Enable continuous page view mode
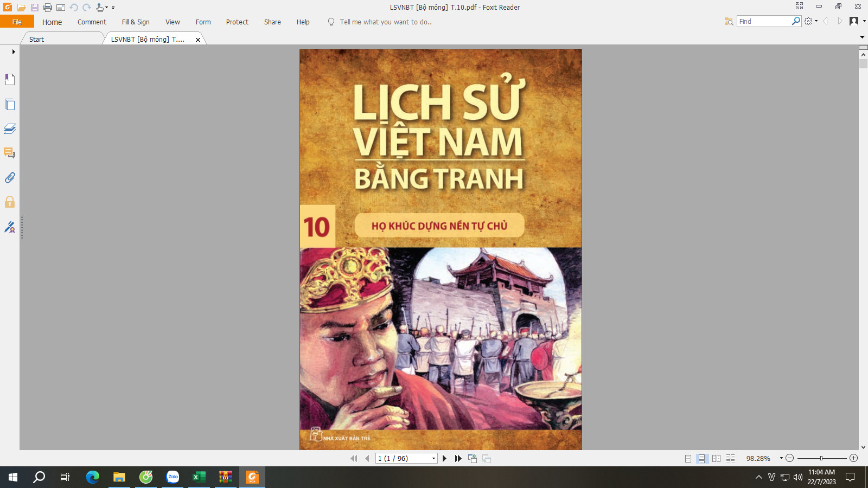Screen dimensions: 868x488 (x=702, y=459)
